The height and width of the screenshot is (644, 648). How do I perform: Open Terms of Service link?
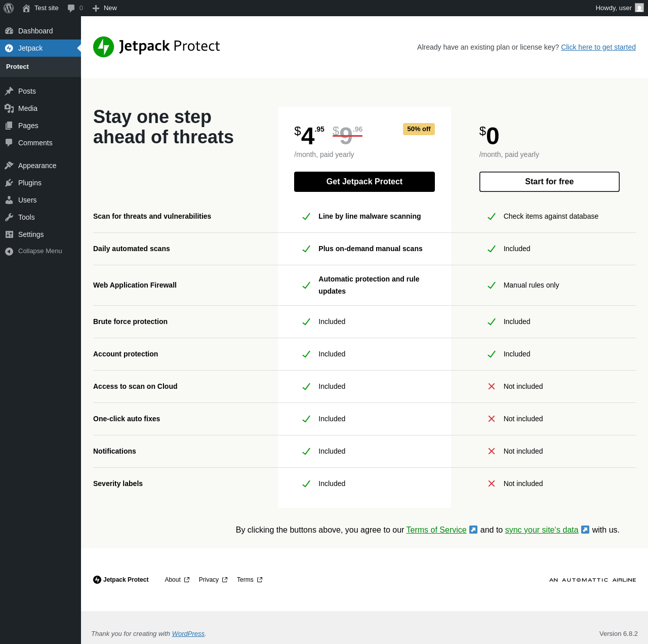tap(436, 530)
